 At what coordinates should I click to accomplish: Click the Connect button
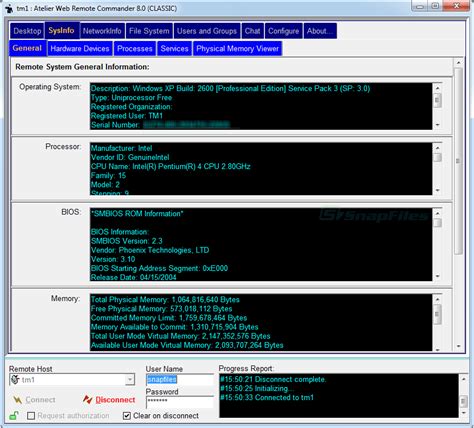[34, 400]
